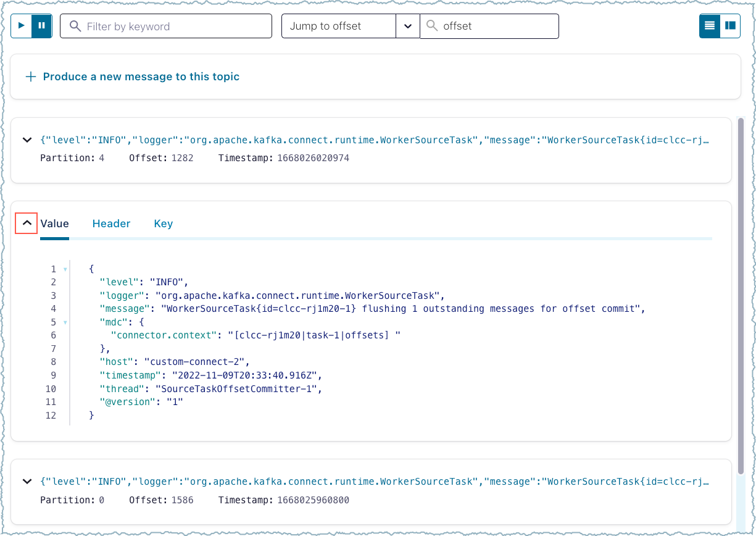Screen dimensions: 756x536
Task: Expand the message at offset 1282
Action: click(27, 140)
